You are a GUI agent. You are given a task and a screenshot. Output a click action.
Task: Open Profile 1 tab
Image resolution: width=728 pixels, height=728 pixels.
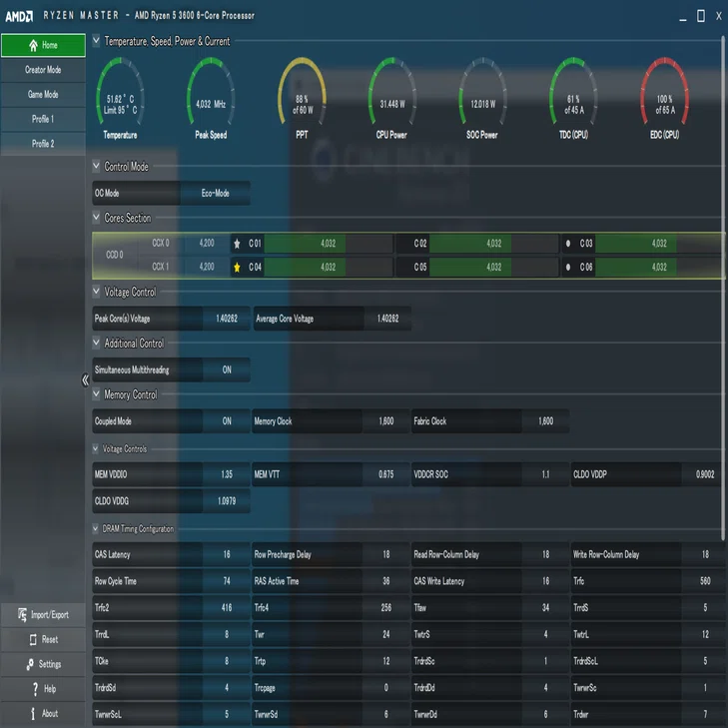[43, 119]
